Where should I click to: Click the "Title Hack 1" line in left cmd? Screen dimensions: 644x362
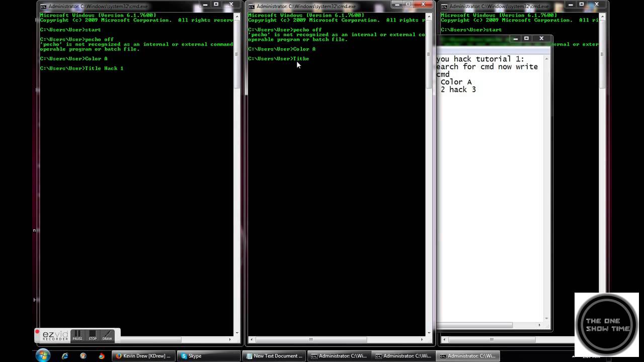pyautogui.click(x=82, y=68)
